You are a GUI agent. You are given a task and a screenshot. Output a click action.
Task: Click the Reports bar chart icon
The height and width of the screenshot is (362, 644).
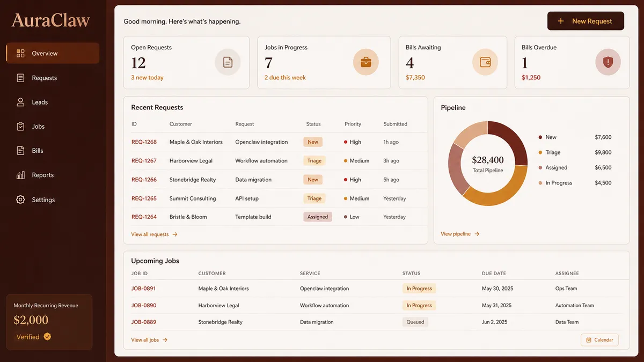(20, 175)
